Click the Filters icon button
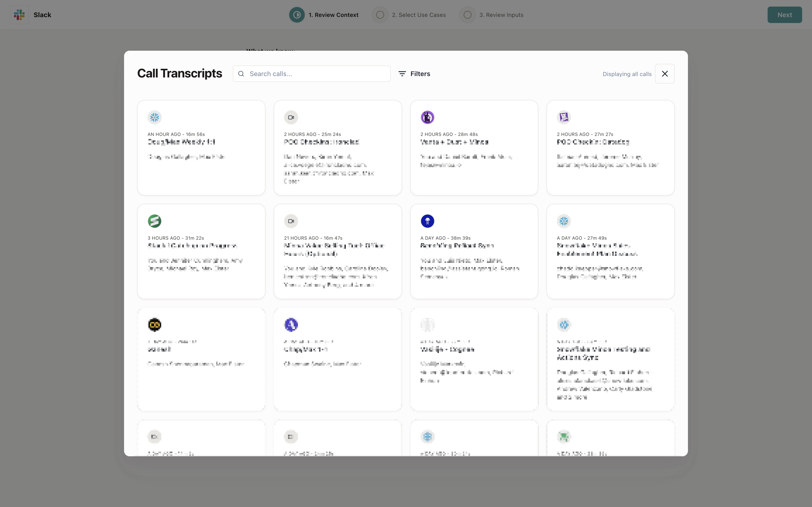This screenshot has width=812, height=507. (x=402, y=74)
